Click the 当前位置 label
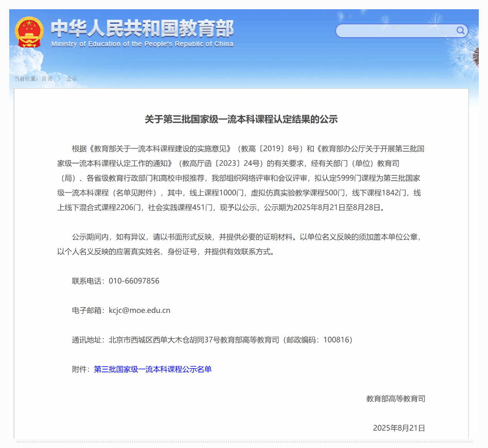This screenshot has width=488, height=448. pyautogui.click(x=26, y=79)
